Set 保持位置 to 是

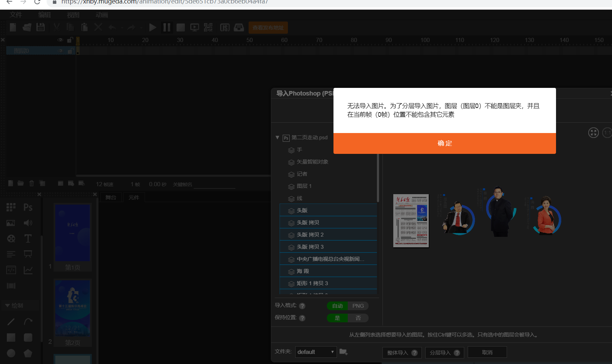337,318
